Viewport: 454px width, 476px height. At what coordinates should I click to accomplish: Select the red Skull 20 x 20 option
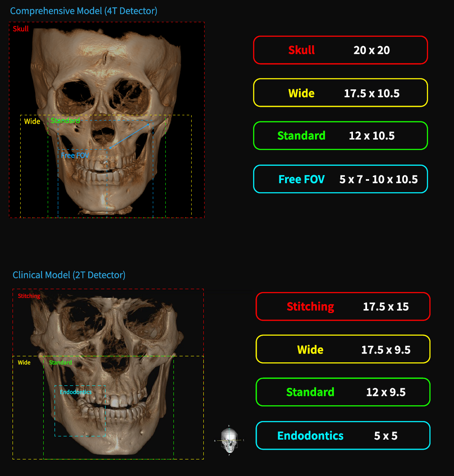pos(340,50)
